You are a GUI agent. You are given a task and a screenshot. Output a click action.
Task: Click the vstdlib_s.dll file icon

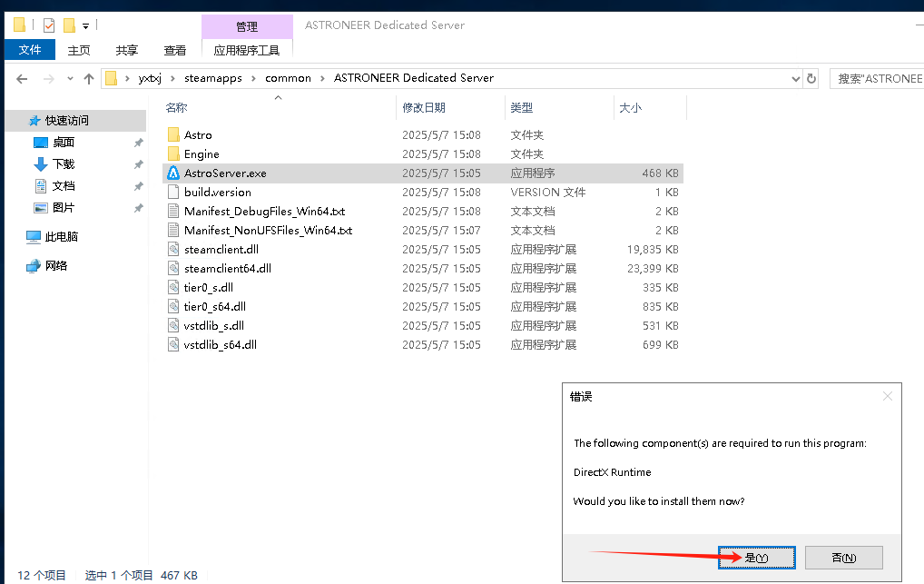pyautogui.click(x=173, y=326)
